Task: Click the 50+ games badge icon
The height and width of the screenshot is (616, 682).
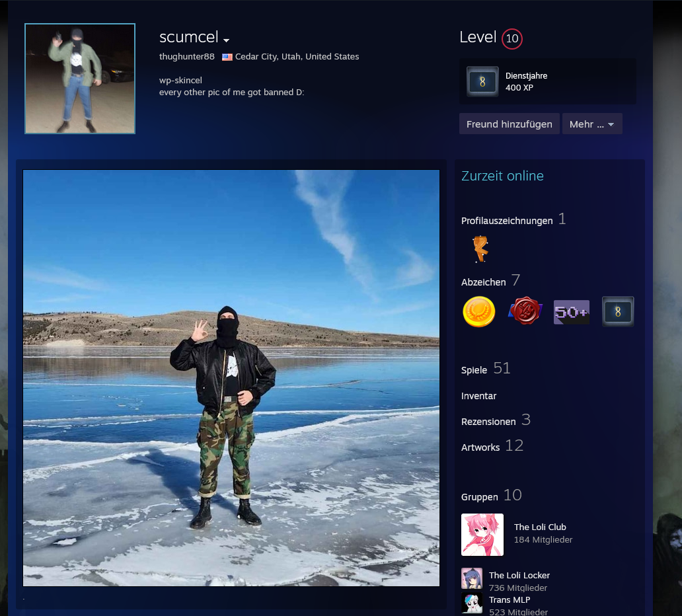Action: (572, 312)
